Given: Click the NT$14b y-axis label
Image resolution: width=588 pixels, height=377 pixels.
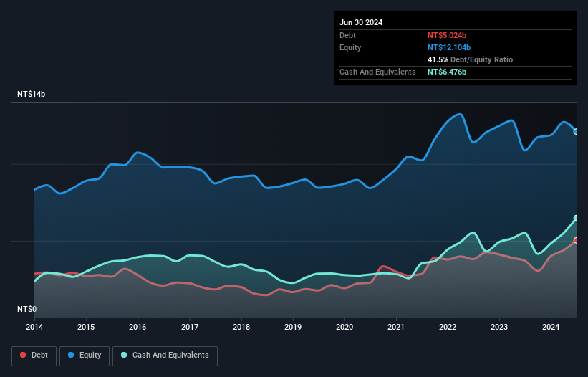Looking at the screenshot, I should pos(31,94).
